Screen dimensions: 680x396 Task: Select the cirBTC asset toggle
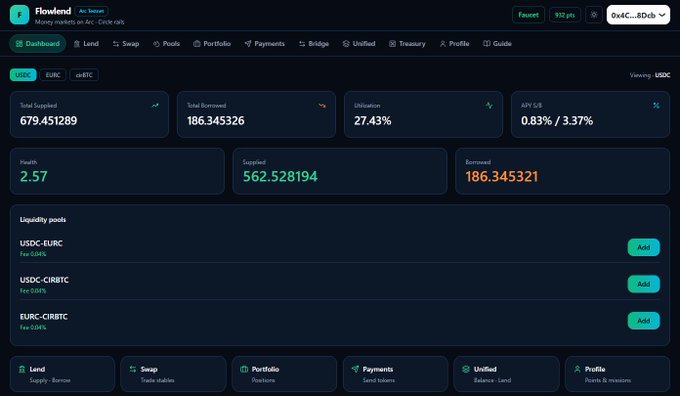pos(84,75)
